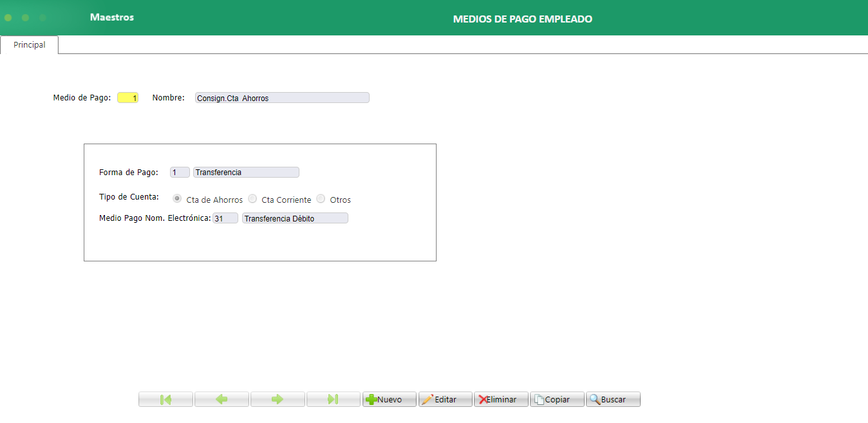
Task: Click the Editar button
Action: pyautogui.click(x=446, y=399)
